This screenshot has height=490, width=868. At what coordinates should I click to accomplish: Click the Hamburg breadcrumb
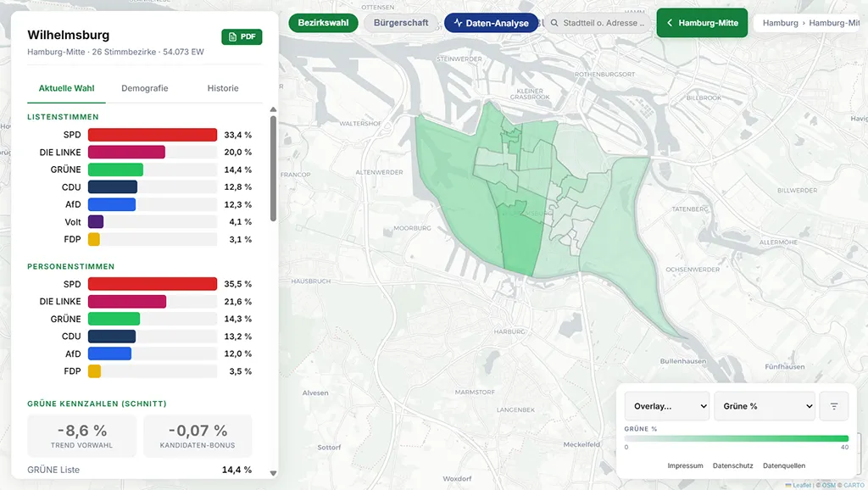pos(780,23)
